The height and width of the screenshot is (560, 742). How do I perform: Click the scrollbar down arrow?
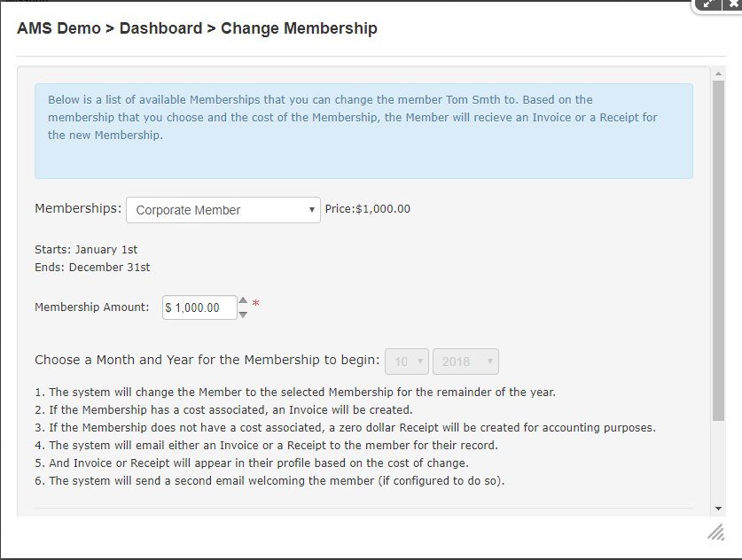tap(718, 508)
